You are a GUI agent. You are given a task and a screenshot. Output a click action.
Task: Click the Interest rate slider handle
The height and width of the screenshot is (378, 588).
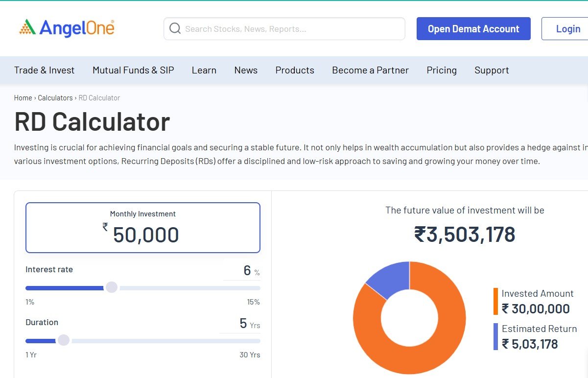(112, 287)
